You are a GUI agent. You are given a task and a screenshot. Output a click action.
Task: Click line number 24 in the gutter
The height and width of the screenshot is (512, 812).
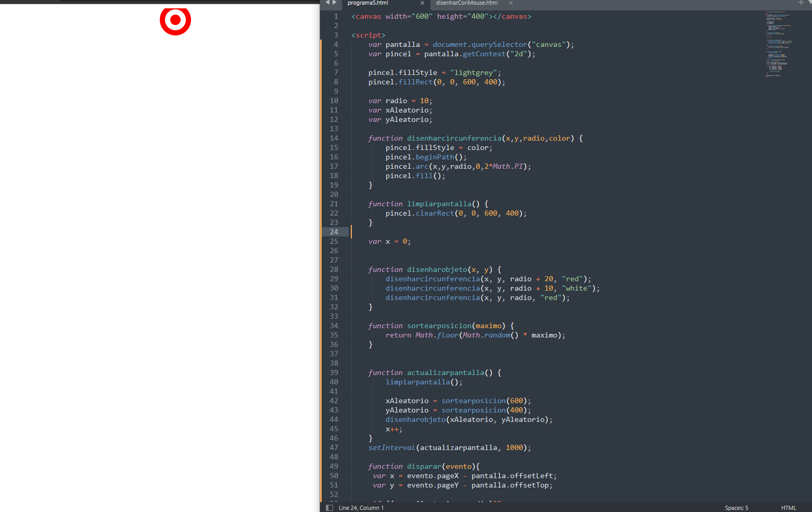[x=334, y=232]
